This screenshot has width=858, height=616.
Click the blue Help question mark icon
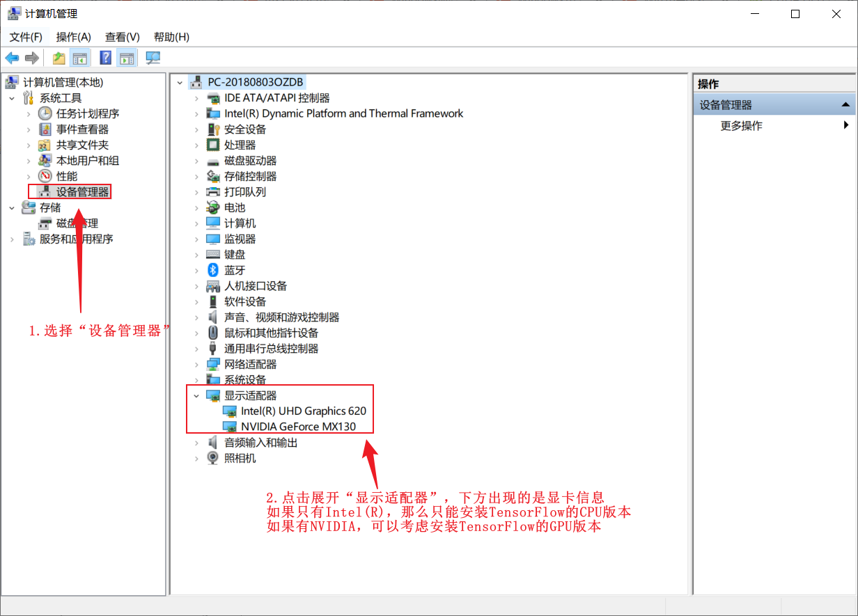(106, 58)
